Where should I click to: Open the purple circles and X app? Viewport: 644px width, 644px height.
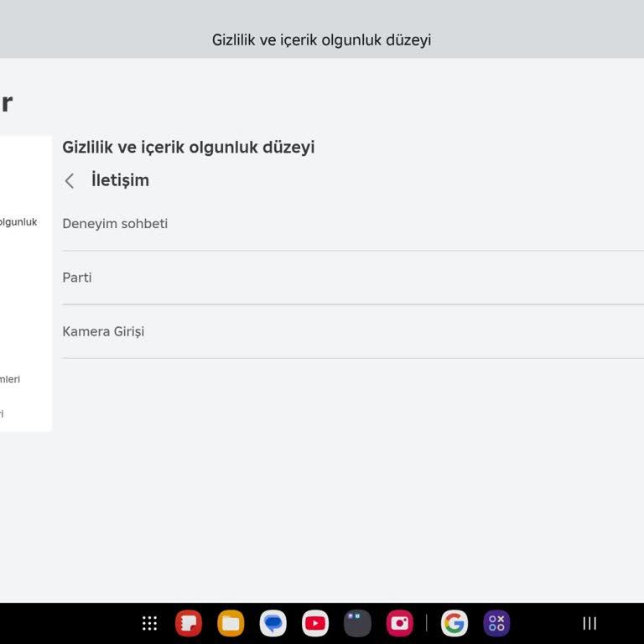click(496, 623)
